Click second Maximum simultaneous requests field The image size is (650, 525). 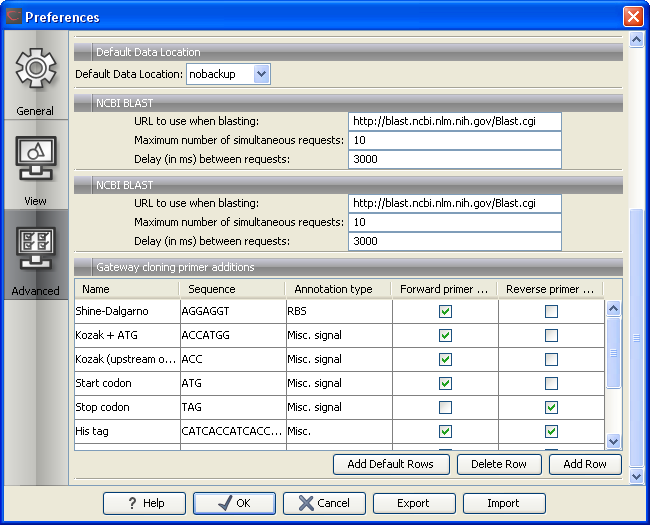(x=455, y=223)
